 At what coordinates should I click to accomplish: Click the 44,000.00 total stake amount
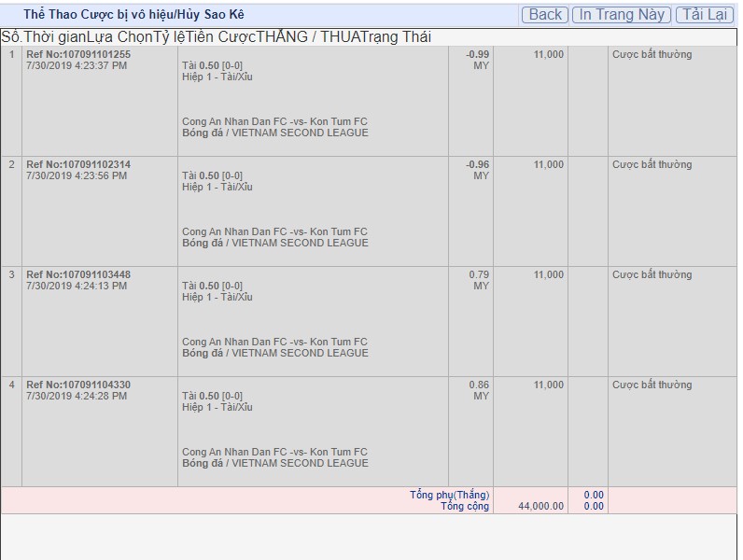click(x=540, y=506)
